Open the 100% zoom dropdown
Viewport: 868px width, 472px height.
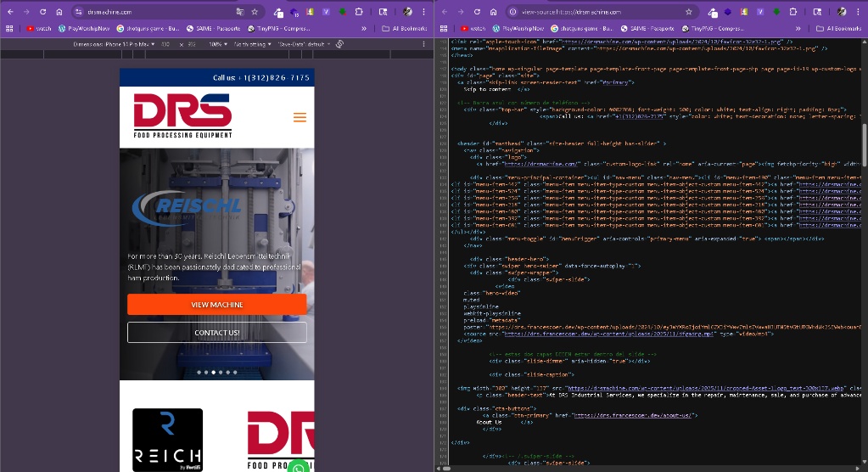pos(217,44)
